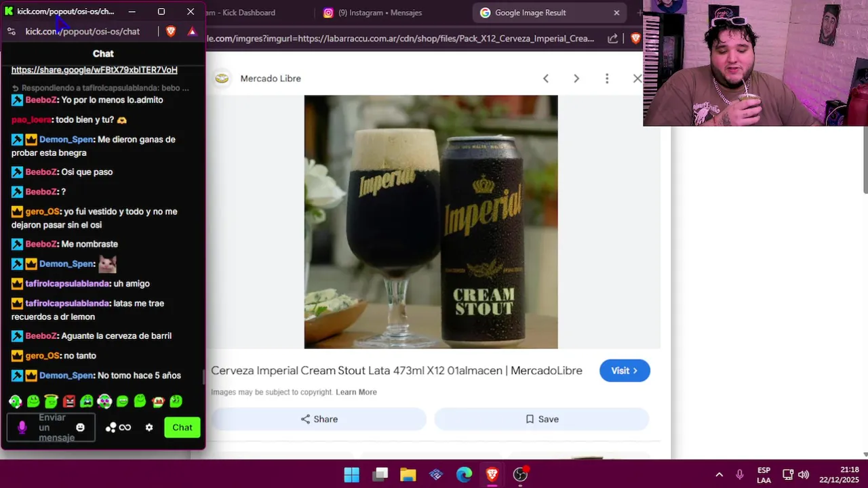Click the Brave shield icon in popout
This screenshot has height=488, width=868.
[x=171, y=31]
